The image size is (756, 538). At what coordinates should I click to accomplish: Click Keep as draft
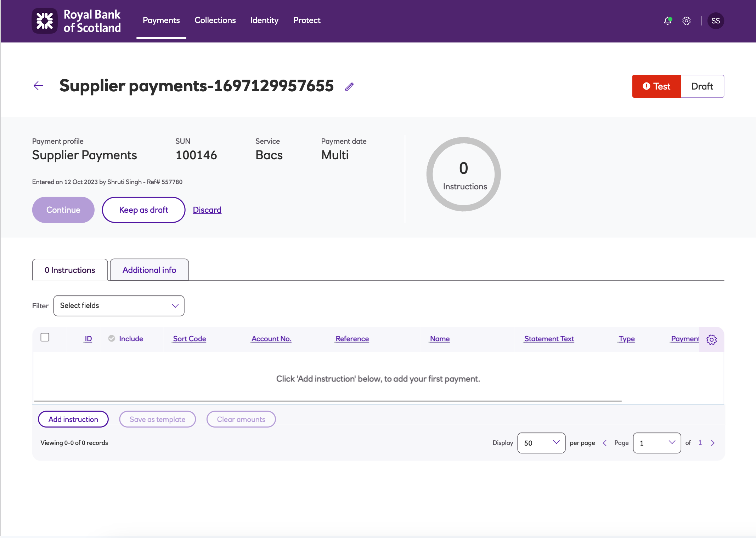point(143,210)
